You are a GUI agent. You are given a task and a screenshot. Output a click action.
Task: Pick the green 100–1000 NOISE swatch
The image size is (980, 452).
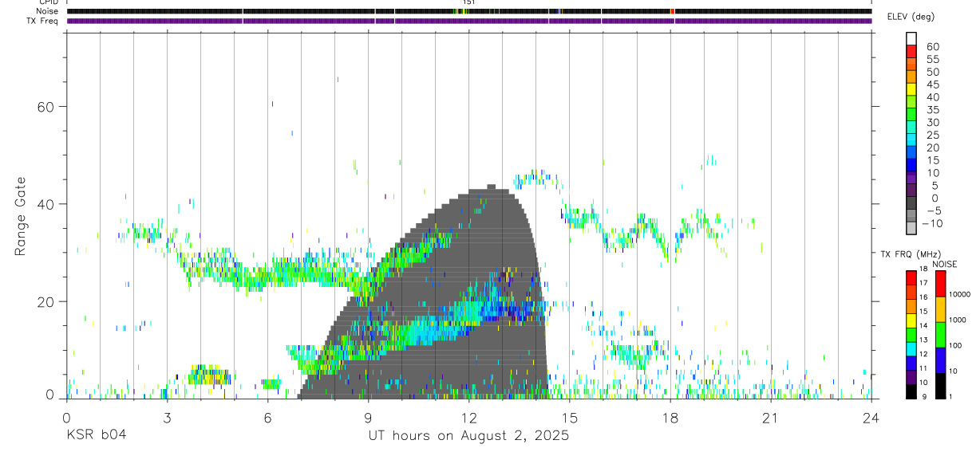click(x=940, y=335)
